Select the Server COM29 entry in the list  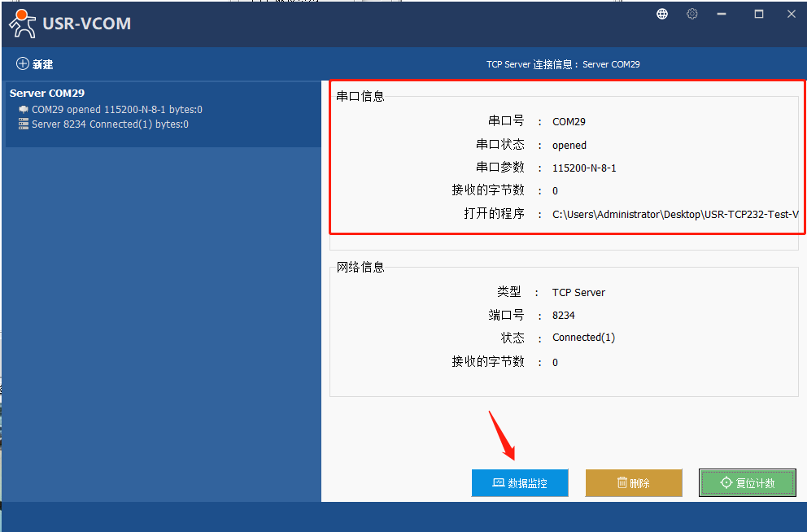tap(47, 93)
